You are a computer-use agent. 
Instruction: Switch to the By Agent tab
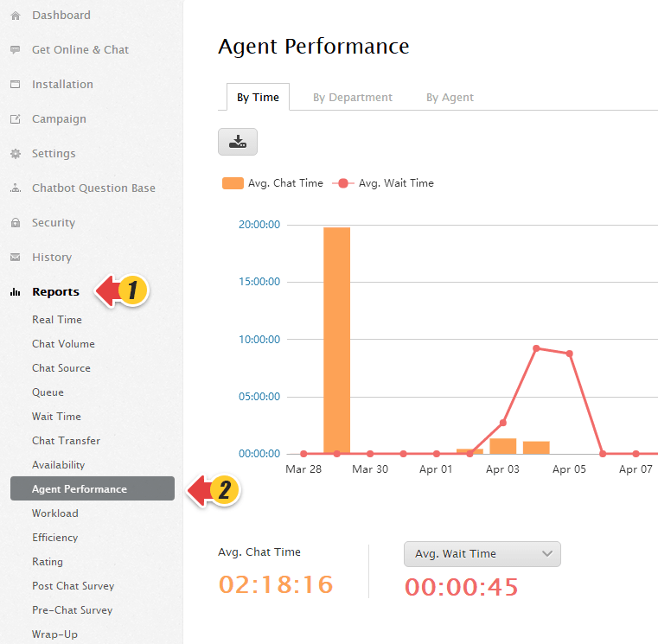pos(450,98)
